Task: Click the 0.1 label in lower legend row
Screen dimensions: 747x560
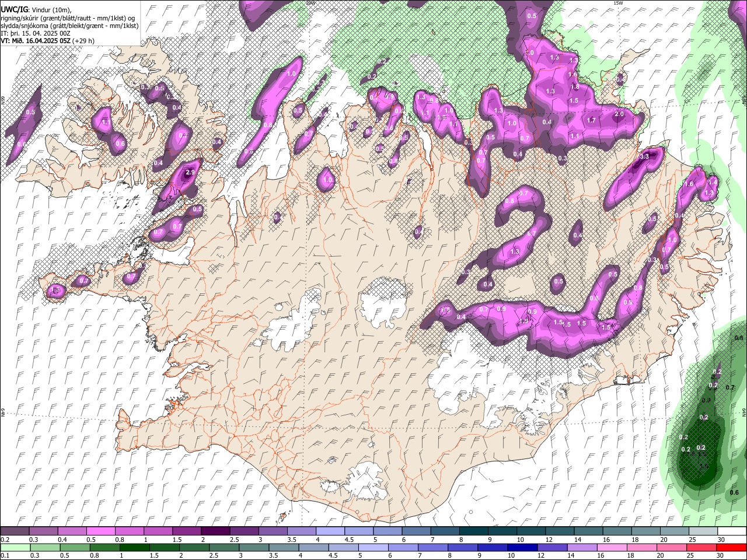Action: (5, 556)
